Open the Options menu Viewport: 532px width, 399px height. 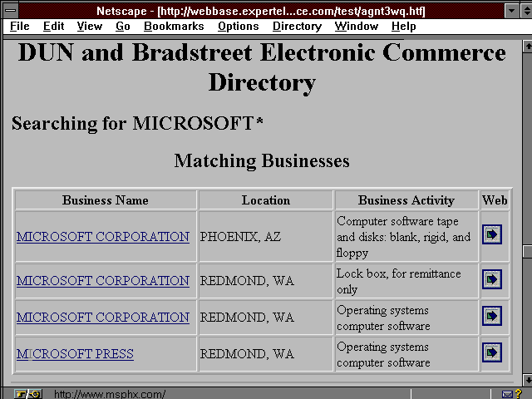click(239, 26)
